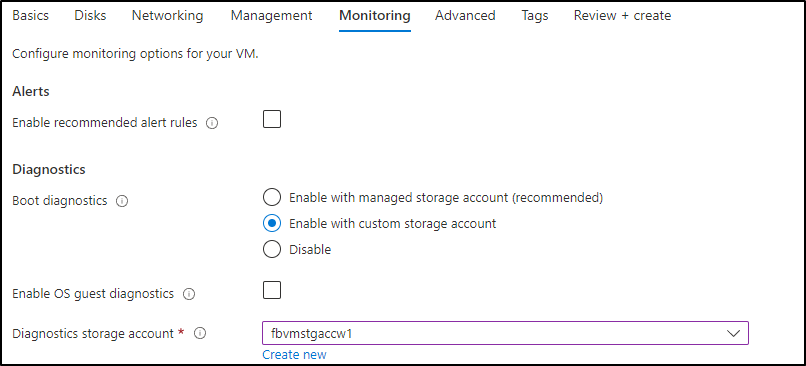Click info icon beside Boot diagnostics
This screenshot has height=366, width=806.
[122, 201]
